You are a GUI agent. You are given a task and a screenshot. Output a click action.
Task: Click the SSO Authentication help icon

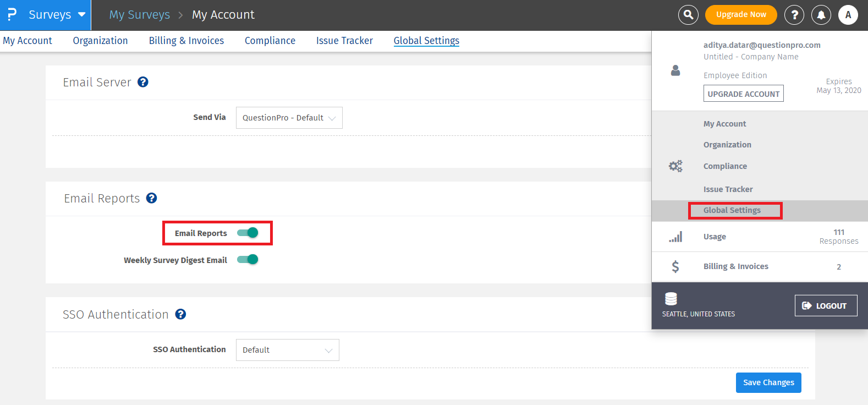tap(180, 314)
